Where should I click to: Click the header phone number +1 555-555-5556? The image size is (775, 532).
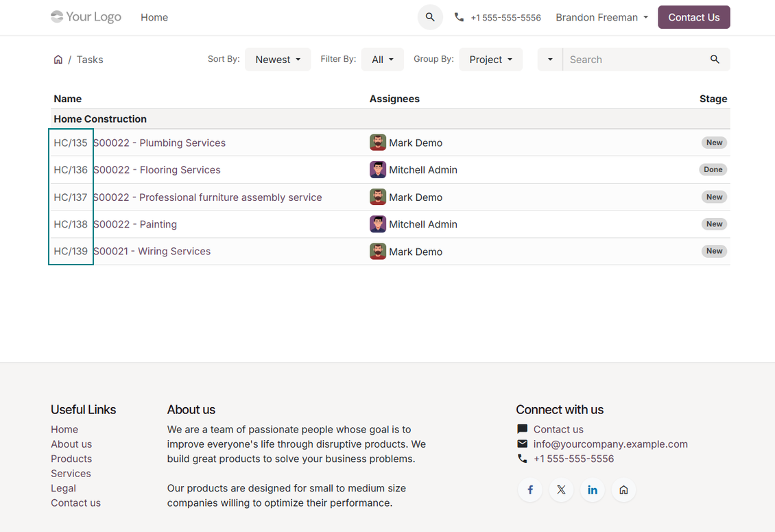[x=505, y=18]
